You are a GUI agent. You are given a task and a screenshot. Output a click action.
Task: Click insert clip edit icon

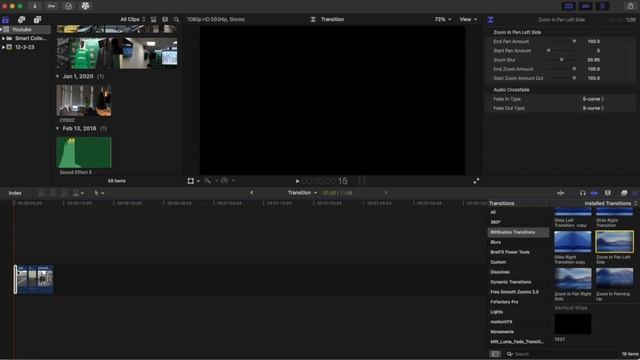(x=53, y=193)
